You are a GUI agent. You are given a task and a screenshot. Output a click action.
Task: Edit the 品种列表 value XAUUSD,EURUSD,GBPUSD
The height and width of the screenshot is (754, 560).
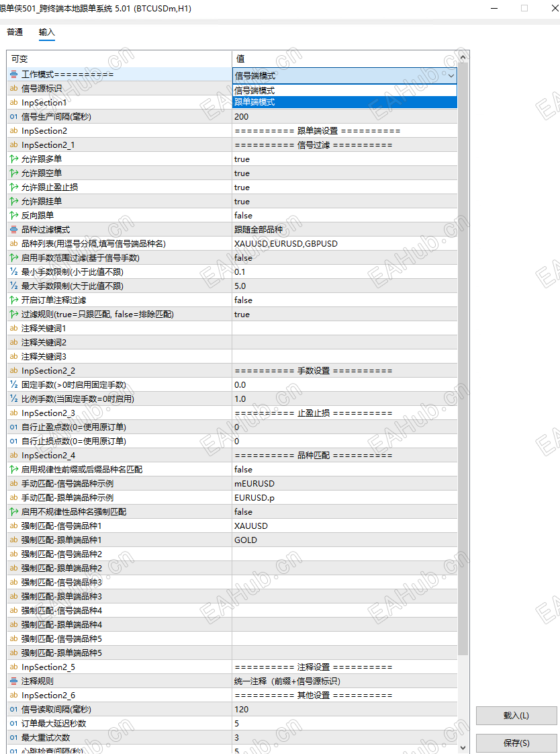tap(344, 243)
